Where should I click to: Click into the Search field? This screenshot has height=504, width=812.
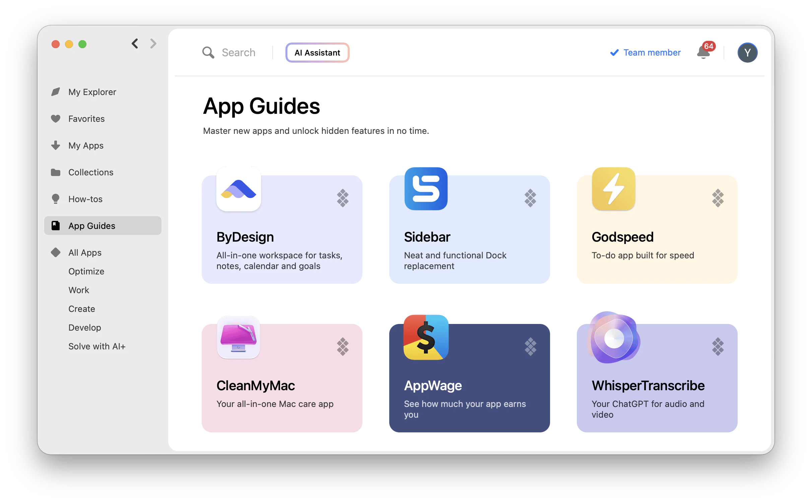coord(239,53)
